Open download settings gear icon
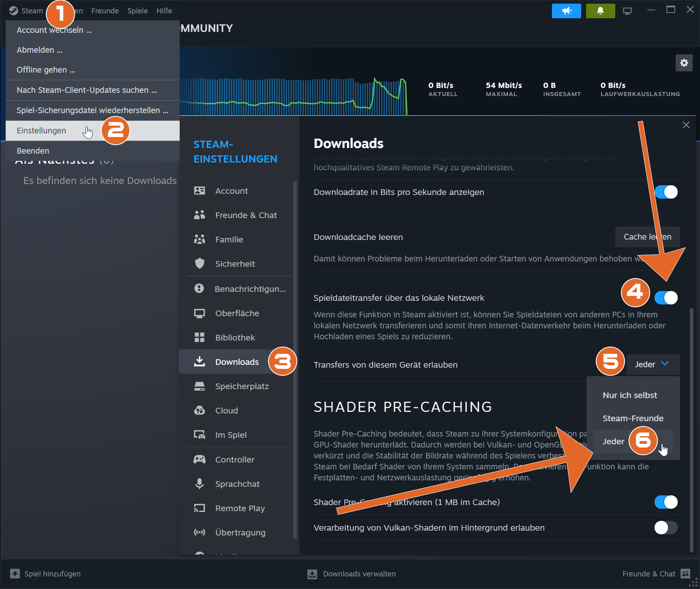The height and width of the screenshot is (589, 700). (x=684, y=63)
